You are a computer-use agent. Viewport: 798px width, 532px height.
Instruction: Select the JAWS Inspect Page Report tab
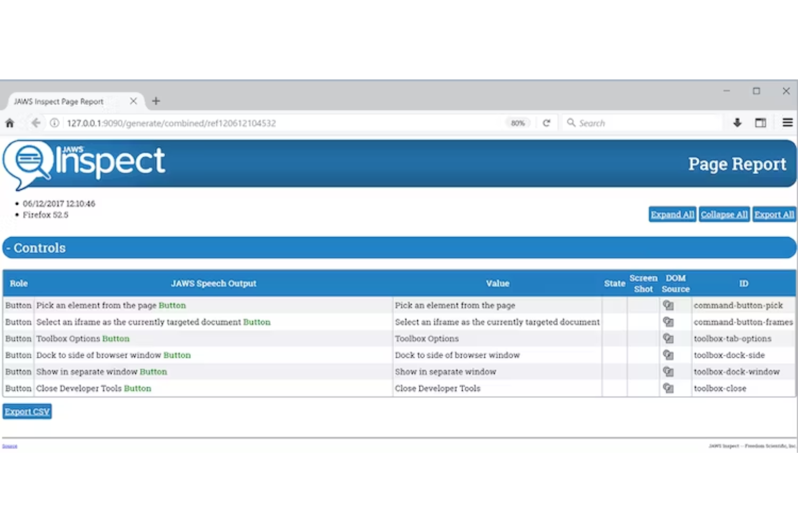coord(74,101)
